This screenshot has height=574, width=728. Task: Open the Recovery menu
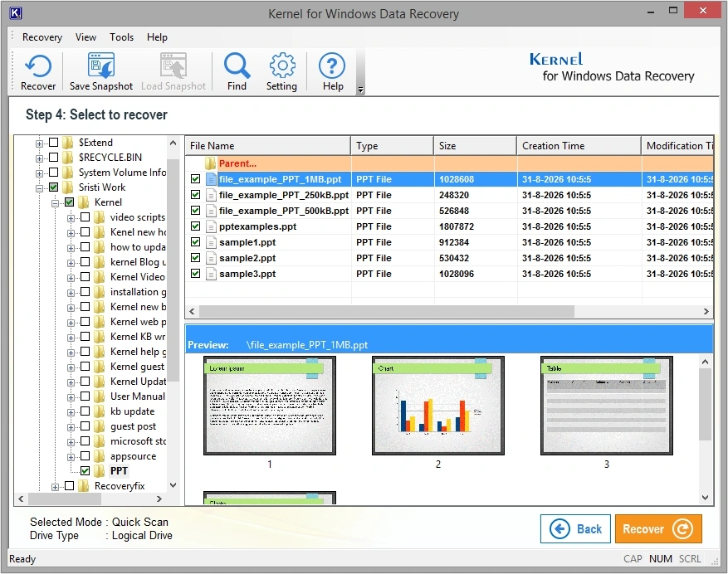tap(42, 37)
